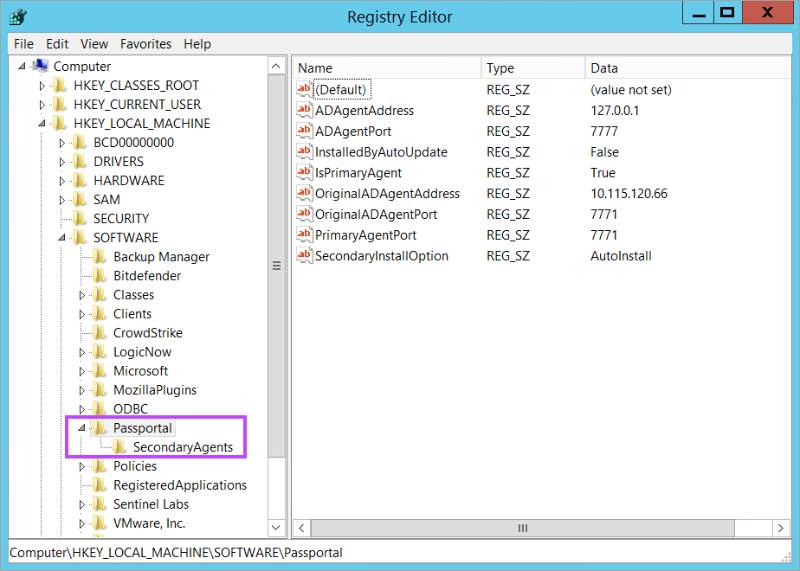The height and width of the screenshot is (571, 800).
Task: Click the HKEY_CURRENT_USER folder icon
Action: pyautogui.click(x=60, y=104)
